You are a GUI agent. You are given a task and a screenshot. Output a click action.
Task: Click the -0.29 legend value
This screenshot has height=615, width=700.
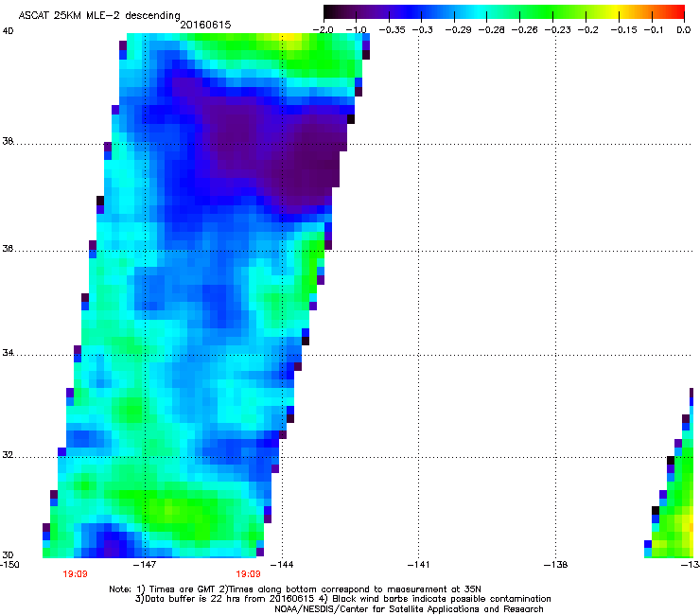point(458,30)
